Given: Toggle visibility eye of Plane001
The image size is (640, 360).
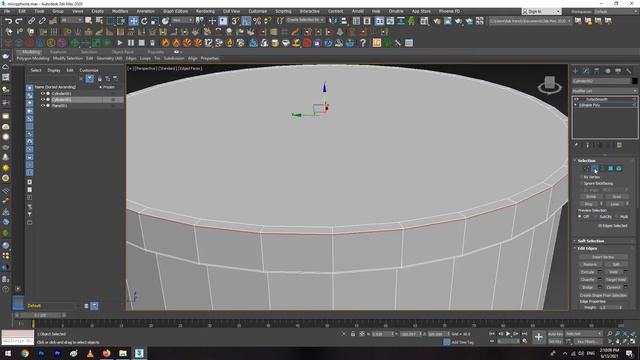Looking at the screenshot, I should [42, 106].
